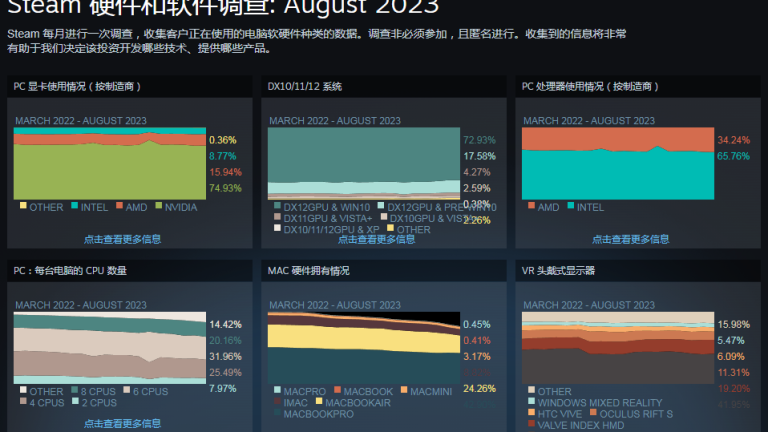768x432 pixels.
Task: Click AMD swatch in processor chart legend
Action: click(531, 205)
